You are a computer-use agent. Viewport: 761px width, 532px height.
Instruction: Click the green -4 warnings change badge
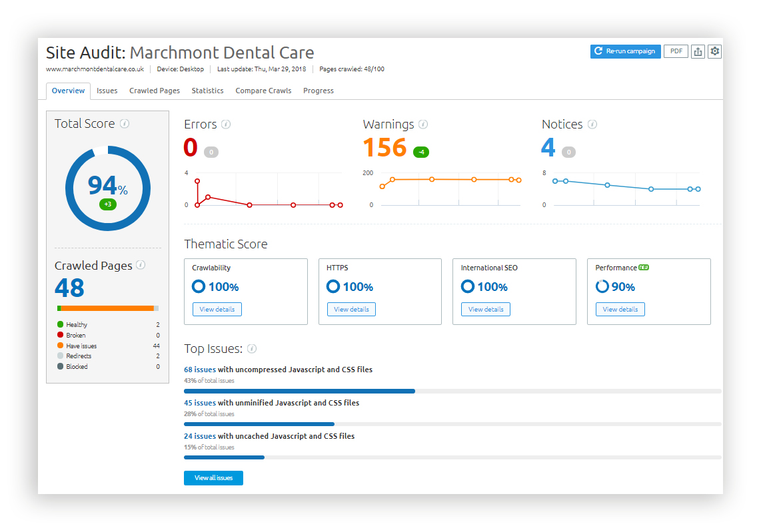[421, 152]
